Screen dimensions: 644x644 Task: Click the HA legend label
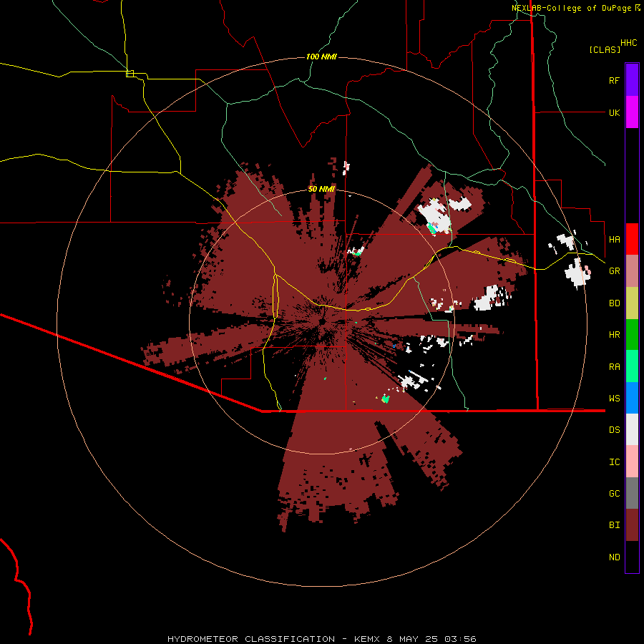614,239
